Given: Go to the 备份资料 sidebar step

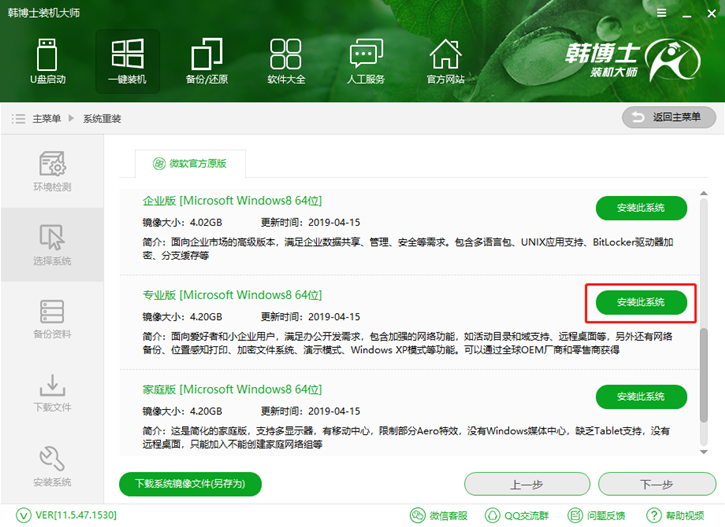Looking at the screenshot, I should (52, 319).
